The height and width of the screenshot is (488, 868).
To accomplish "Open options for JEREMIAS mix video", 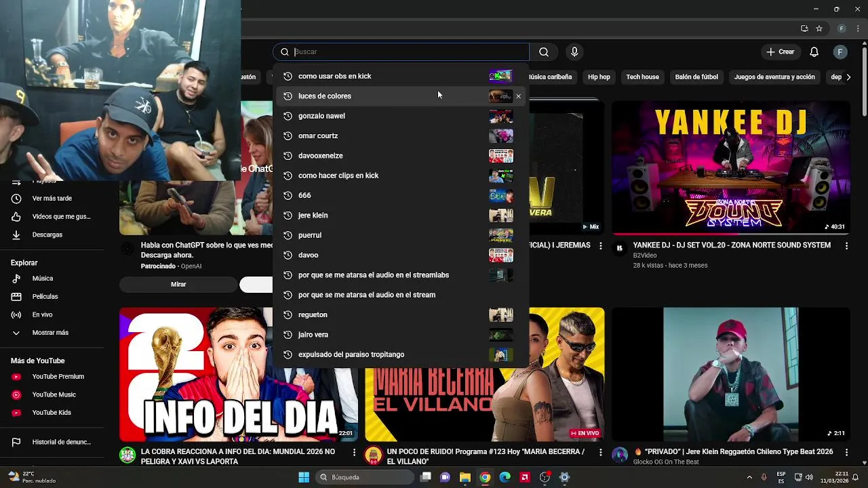I will pos(600,246).
